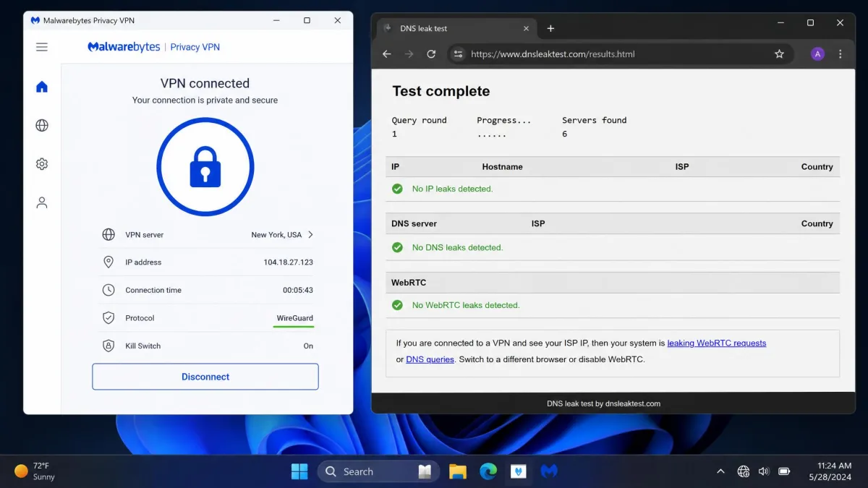Close the DNS leak test tab
This screenshot has width=868, height=488.
pyautogui.click(x=526, y=28)
